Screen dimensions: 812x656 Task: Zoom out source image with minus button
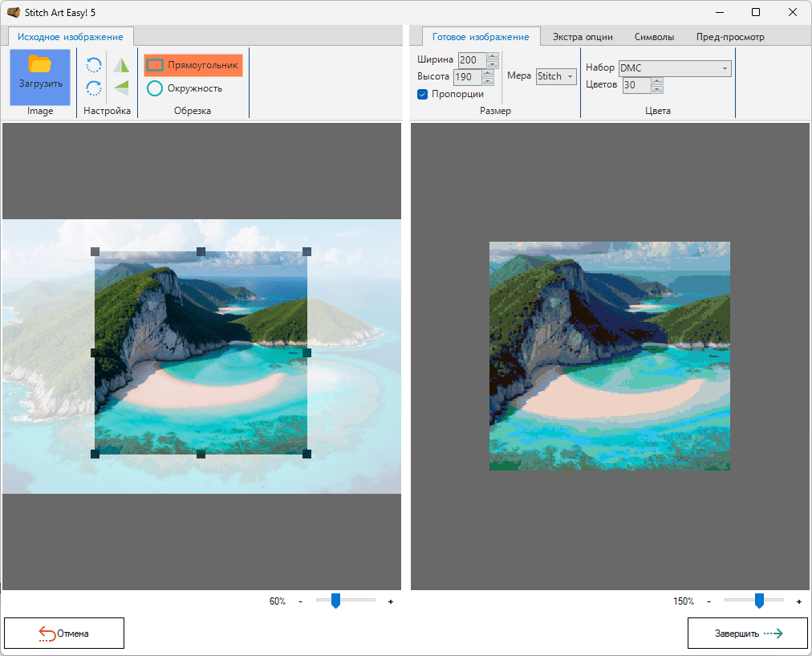pyautogui.click(x=300, y=601)
